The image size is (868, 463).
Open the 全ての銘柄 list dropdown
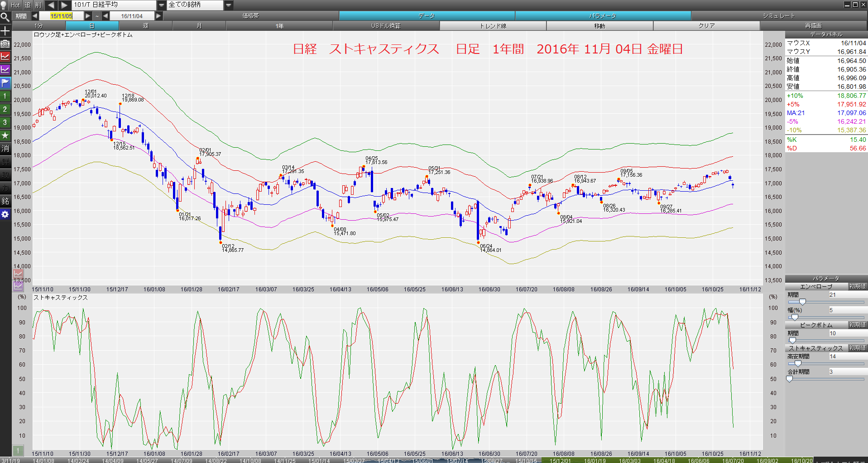tap(229, 5)
